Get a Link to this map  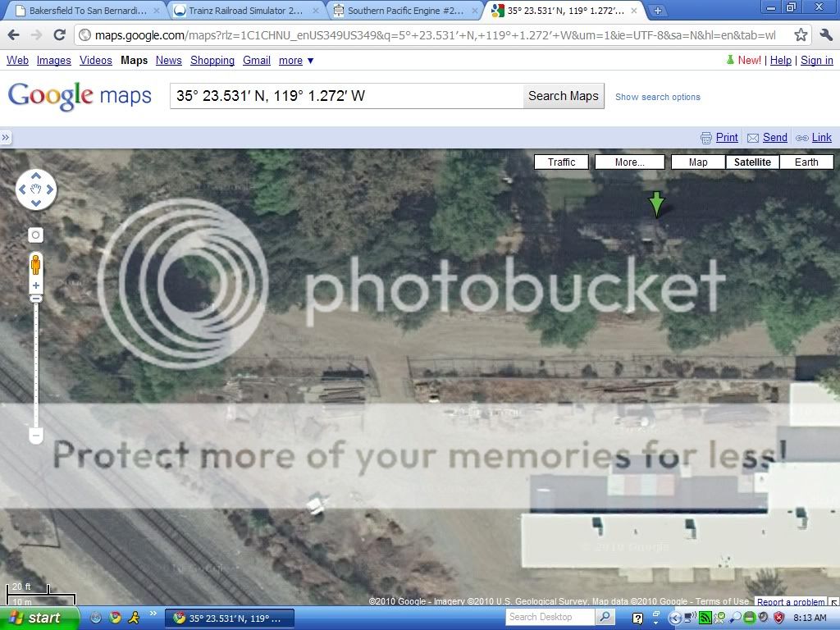click(814, 138)
